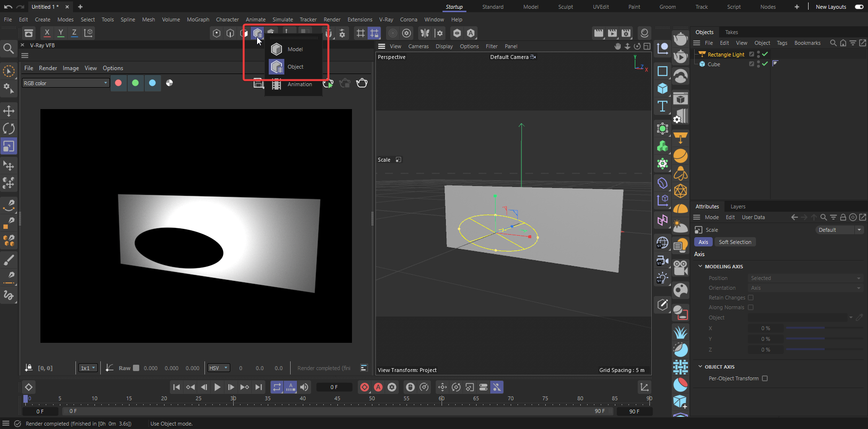Click the Attributes lock icon
The height and width of the screenshot is (429, 868).
[x=843, y=217]
